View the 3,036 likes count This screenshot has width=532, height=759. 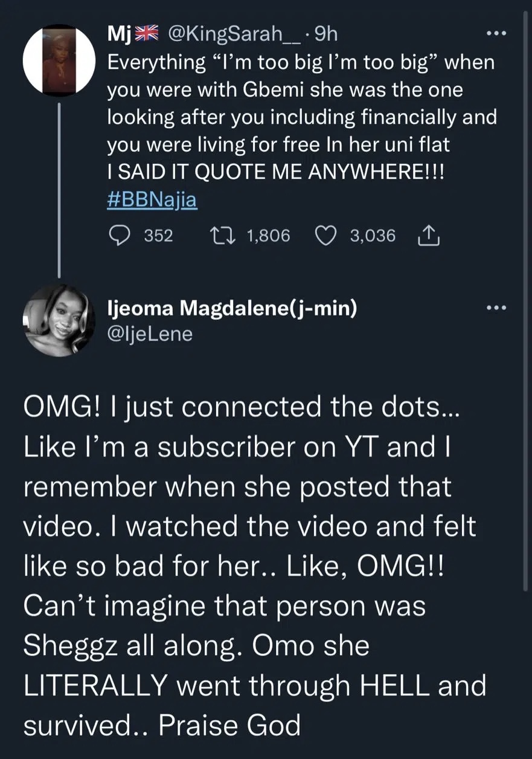pos(373,236)
